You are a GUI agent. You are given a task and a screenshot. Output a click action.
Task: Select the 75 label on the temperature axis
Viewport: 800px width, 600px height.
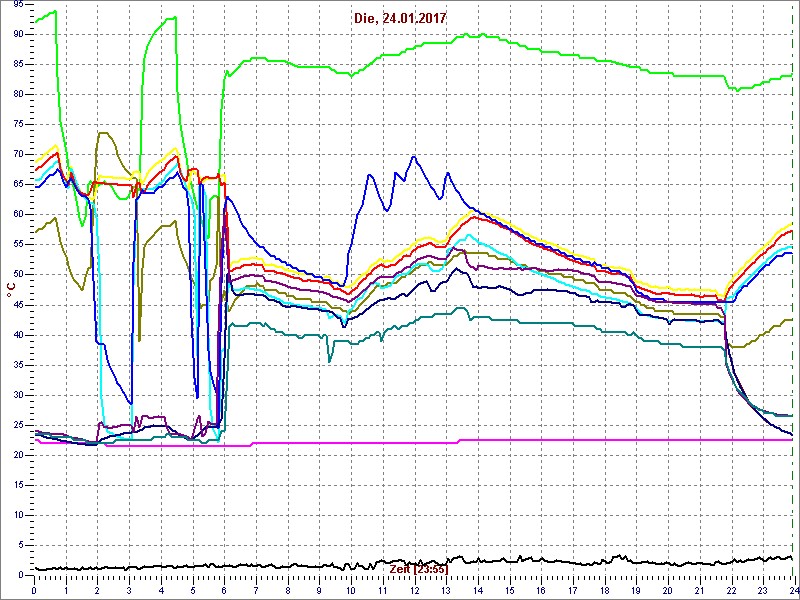18,124
